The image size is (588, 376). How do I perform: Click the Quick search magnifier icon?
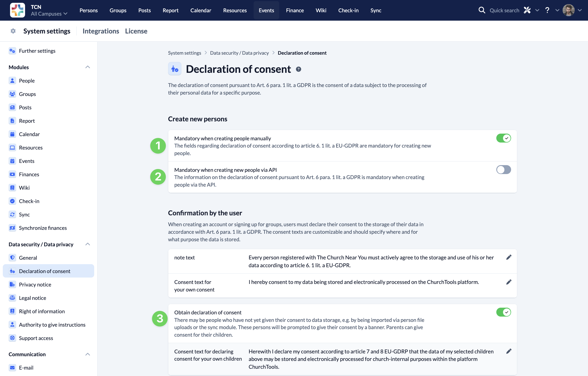pyautogui.click(x=482, y=10)
